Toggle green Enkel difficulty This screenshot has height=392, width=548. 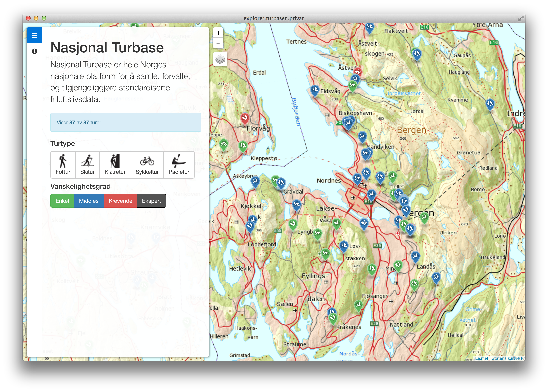(62, 201)
